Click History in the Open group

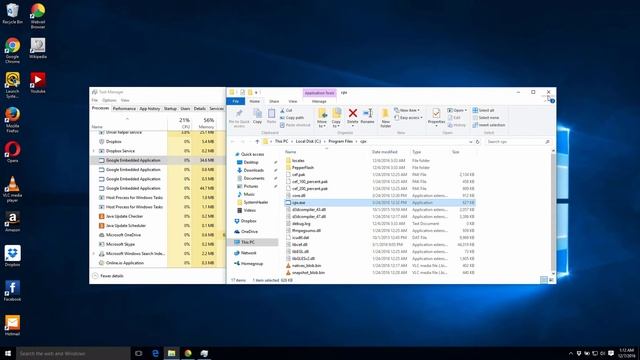457,125
